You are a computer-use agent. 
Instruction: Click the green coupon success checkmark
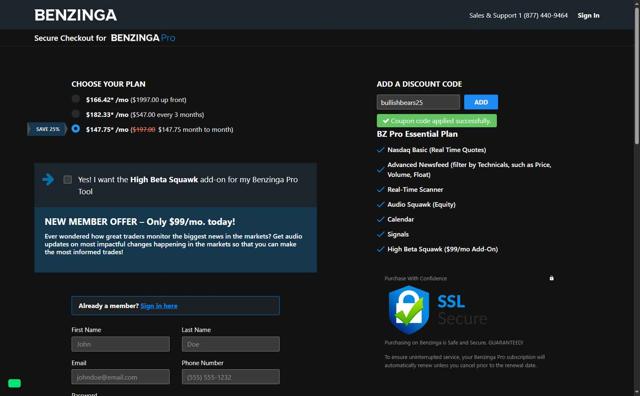coord(386,121)
